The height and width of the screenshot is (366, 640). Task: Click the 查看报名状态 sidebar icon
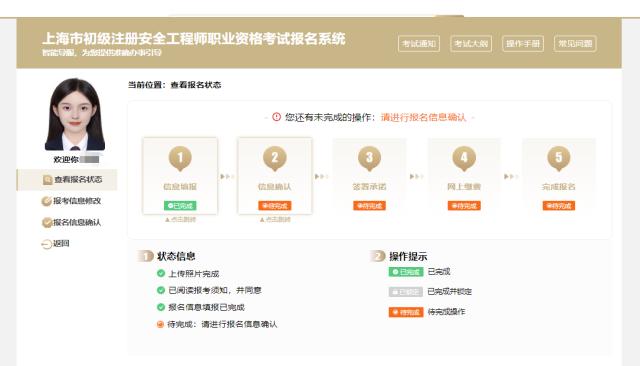click(47, 180)
